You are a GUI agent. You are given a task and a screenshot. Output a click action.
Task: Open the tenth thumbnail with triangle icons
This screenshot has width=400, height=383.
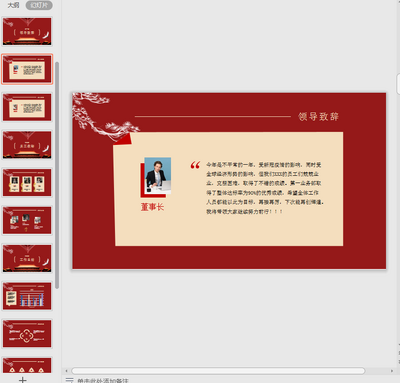coord(27,365)
